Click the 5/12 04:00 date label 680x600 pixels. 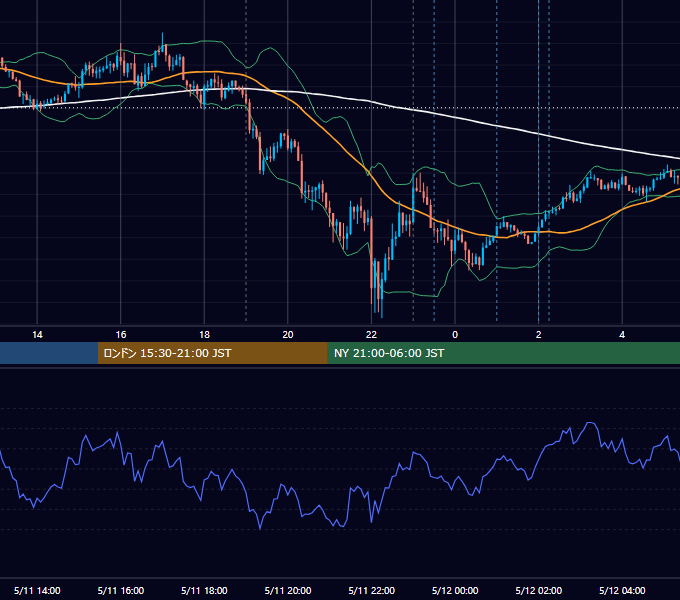tap(622, 590)
